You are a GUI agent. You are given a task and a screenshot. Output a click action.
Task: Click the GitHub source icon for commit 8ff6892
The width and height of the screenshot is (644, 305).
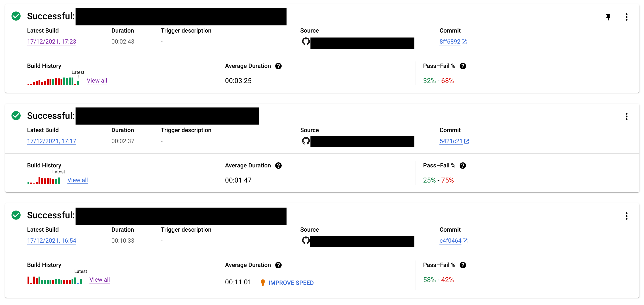pyautogui.click(x=306, y=42)
